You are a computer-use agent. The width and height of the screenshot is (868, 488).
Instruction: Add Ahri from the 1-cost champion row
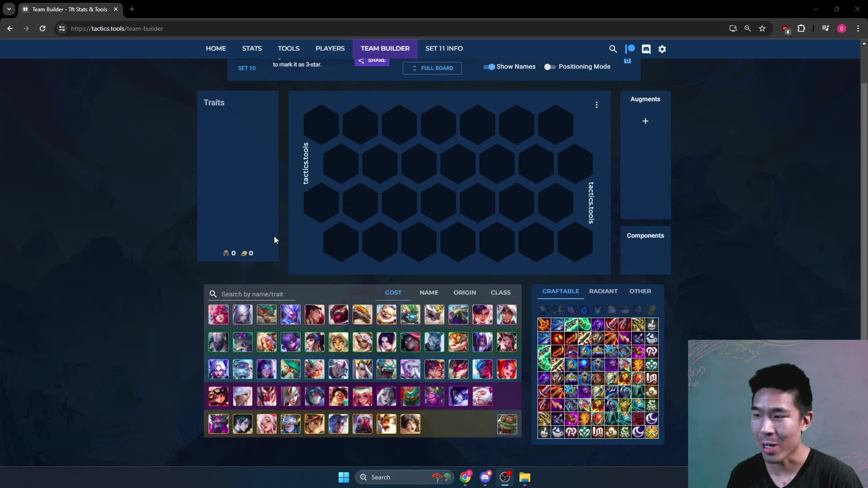click(x=218, y=314)
